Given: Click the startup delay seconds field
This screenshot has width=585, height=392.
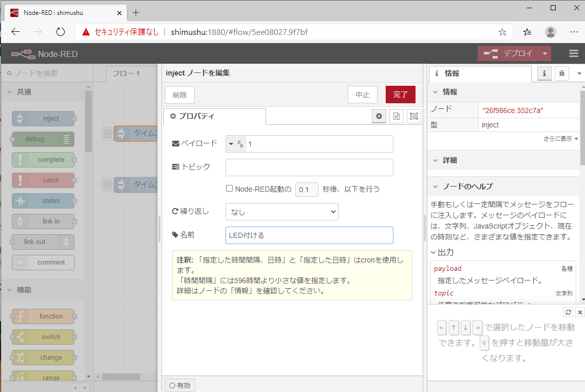Looking at the screenshot, I should [x=307, y=189].
